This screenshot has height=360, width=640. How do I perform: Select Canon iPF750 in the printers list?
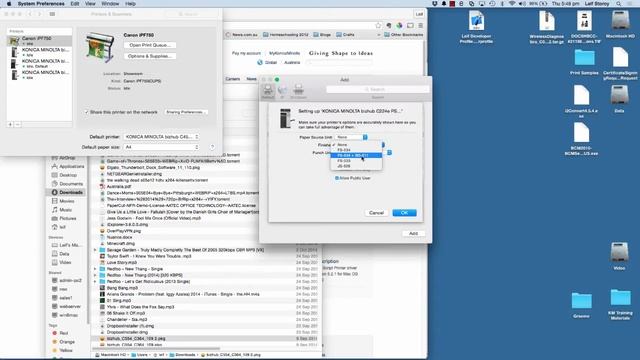coord(39,40)
